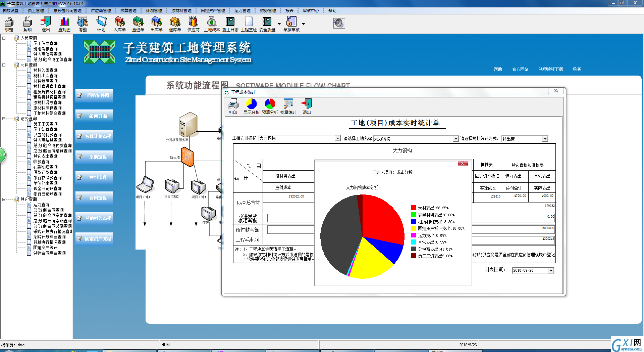Click the 网络拓扑图 flow button
The image size is (644, 352).
tap(94, 95)
